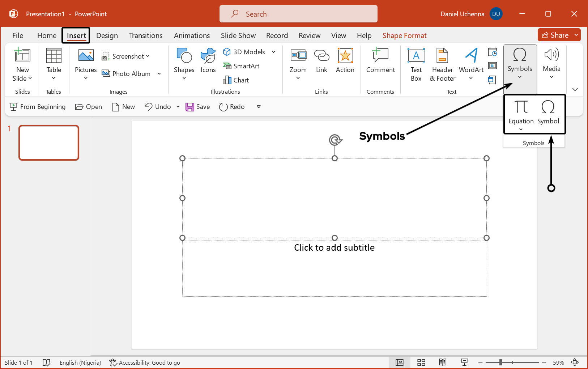Toggle Normal view in status bar
The width and height of the screenshot is (588, 369).
[400, 362]
